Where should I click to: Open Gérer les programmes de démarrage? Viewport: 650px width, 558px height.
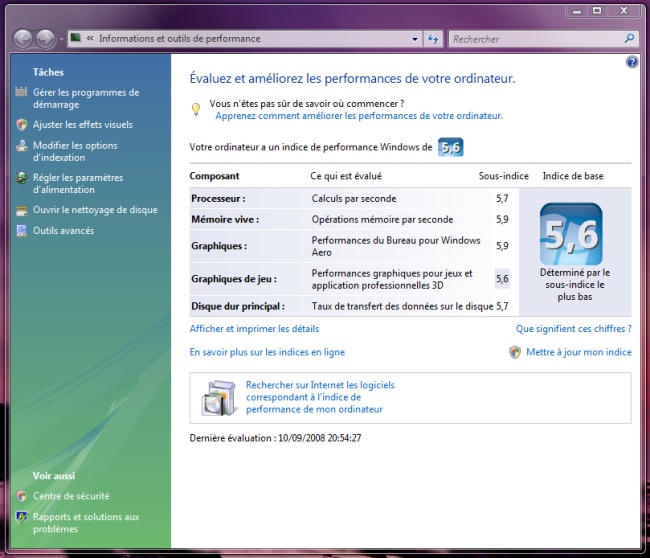pyautogui.click(x=86, y=98)
